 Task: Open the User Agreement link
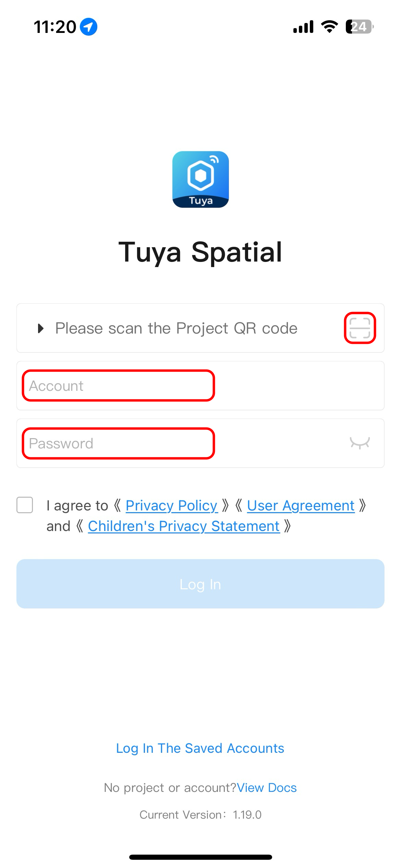(301, 506)
